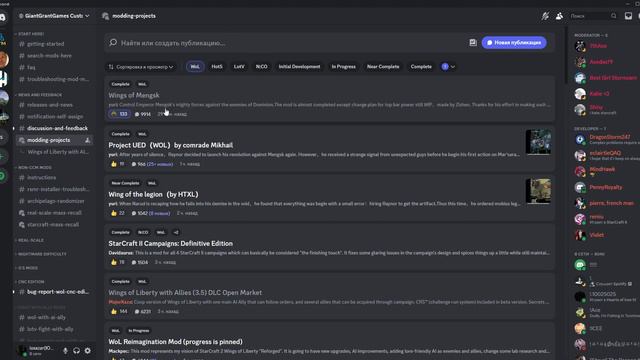Mute microphone in user panel
640x360 pixels.
coord(65,351)
